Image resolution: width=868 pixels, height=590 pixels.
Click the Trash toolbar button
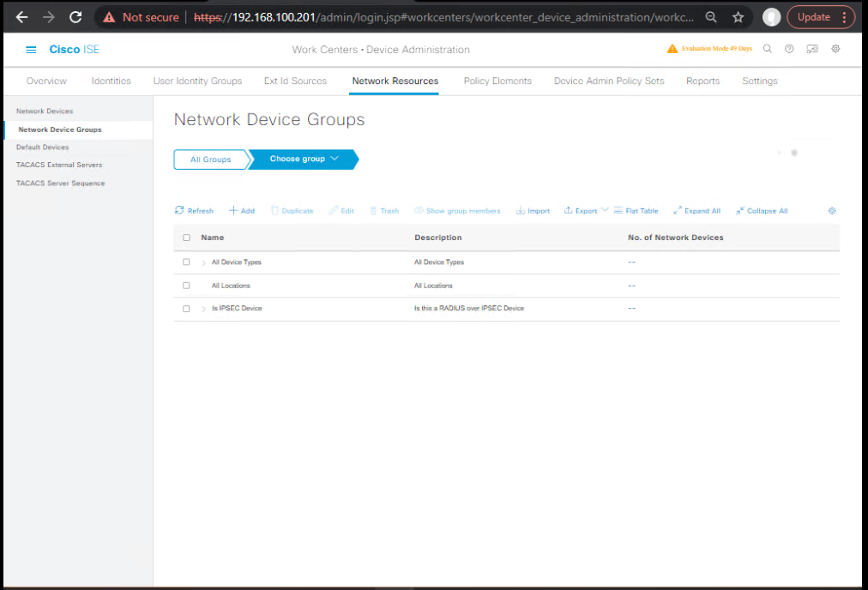pyautogui.click(x=385, y=211)
